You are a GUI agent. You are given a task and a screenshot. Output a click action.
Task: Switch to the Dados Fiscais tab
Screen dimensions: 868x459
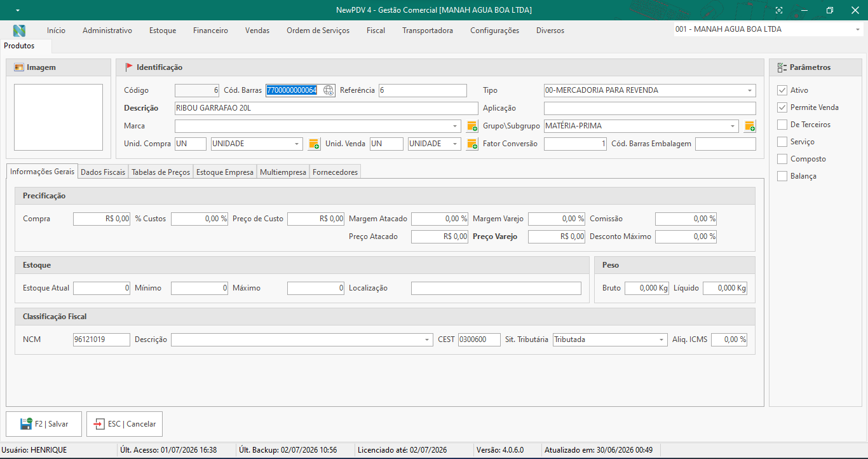click(103, 172)
